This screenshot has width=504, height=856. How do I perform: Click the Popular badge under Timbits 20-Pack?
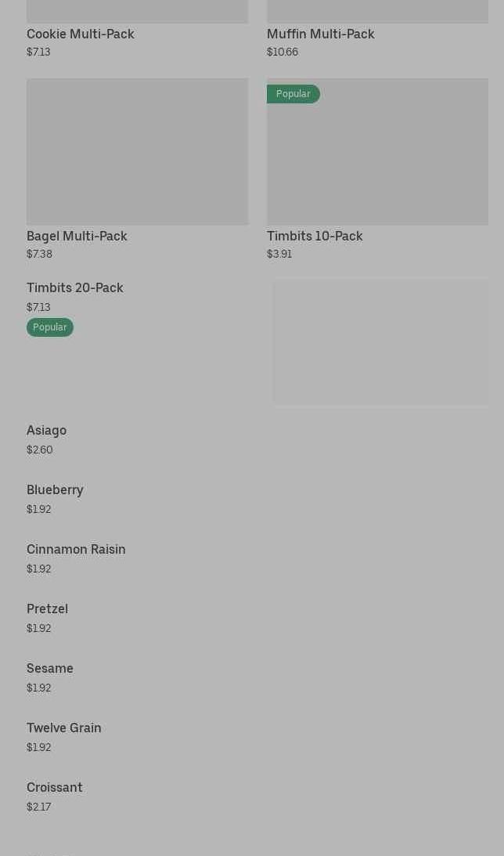50,327
